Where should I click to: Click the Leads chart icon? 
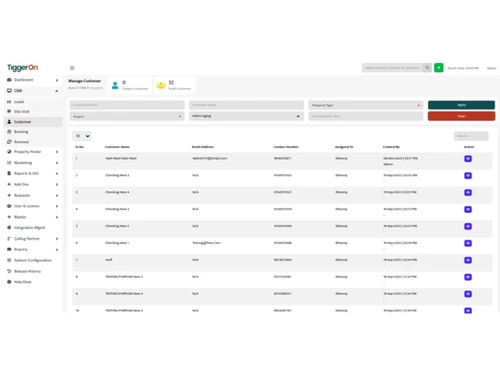pos(9,102)
